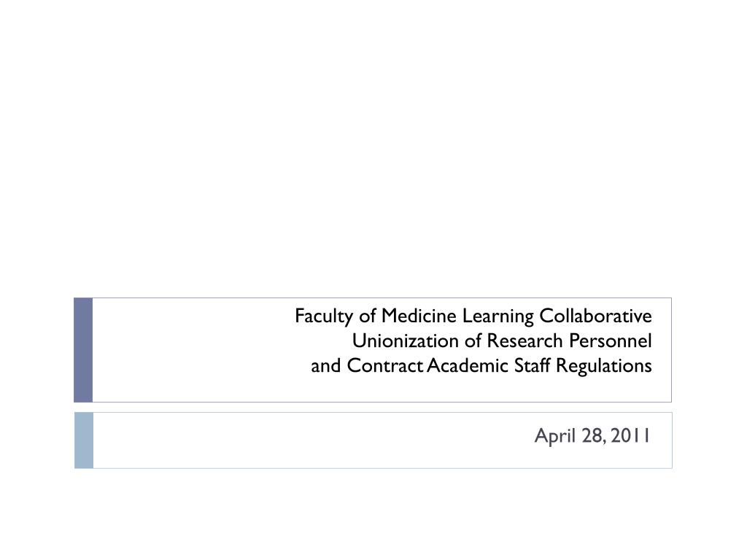747x560 pixels.
Task: Click the word "Academic" in the title
Action: tap(468, 366)
